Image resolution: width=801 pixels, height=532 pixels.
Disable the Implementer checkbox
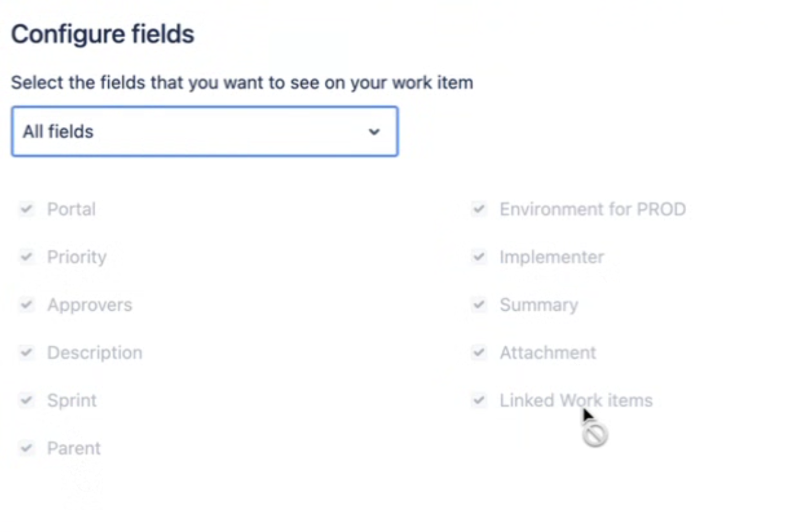[479, 256]
